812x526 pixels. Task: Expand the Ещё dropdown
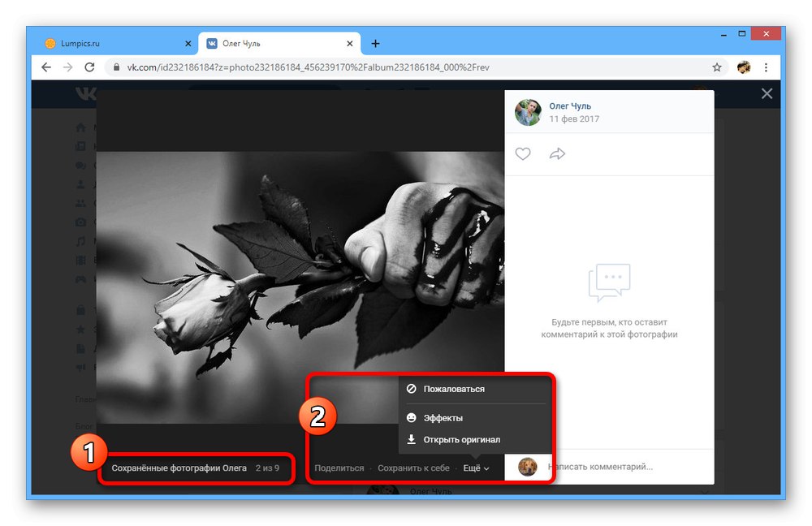[x=476, y=468]
